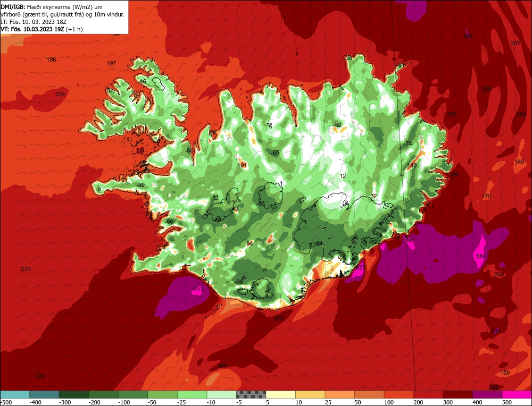532x406 pixels.
Task: Click the '360' value south of the coast
Action: click(279, 318)
